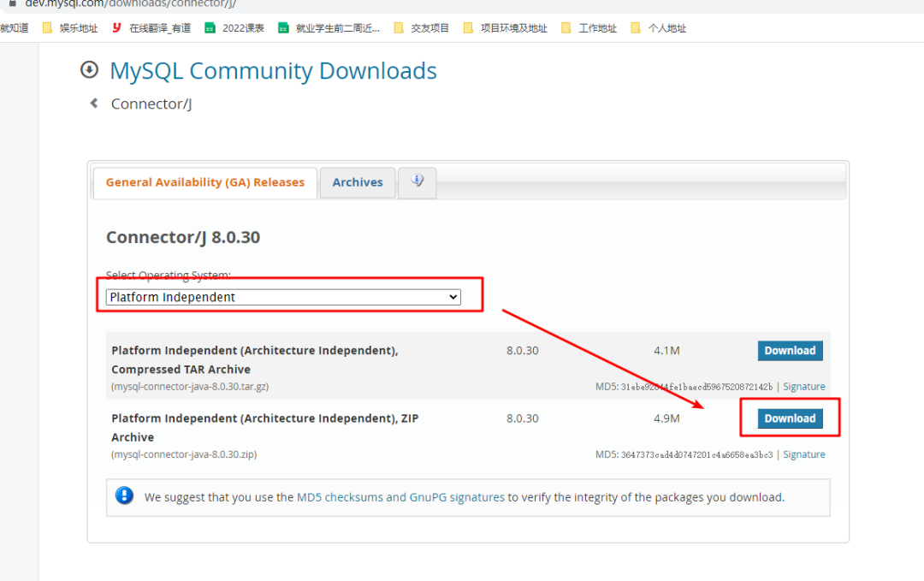Open the 个人地址 bookmark folder

coord(658,27)
